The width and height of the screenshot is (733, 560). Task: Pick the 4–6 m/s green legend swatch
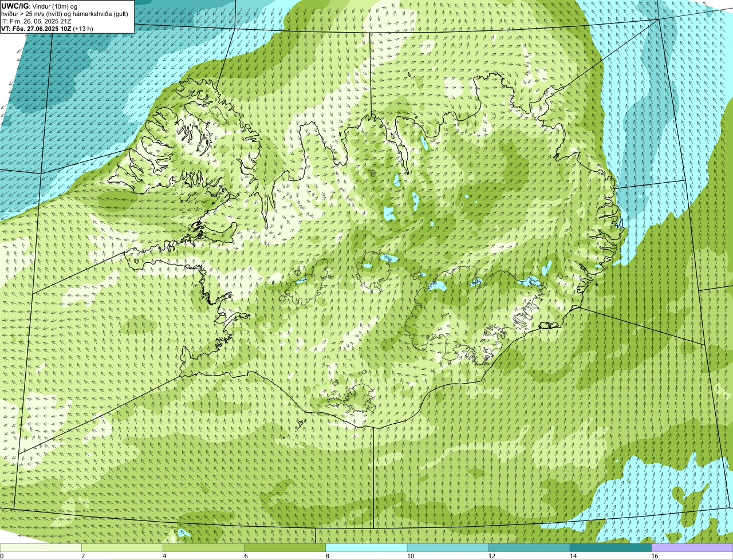point(204,548)
